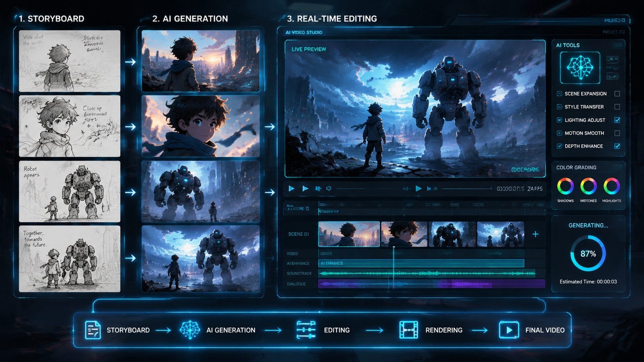
Task: Click the lower small widget beside brain icon
Action: click(x=612, y=75)
